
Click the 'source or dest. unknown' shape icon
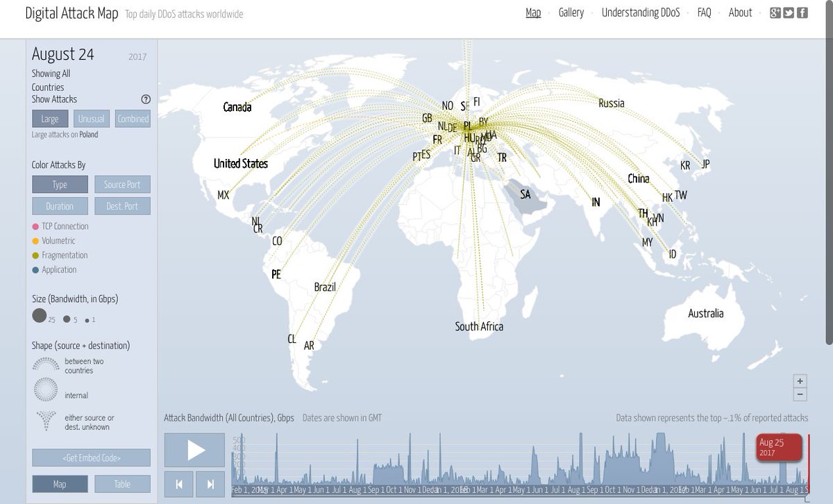pos(46,419)
